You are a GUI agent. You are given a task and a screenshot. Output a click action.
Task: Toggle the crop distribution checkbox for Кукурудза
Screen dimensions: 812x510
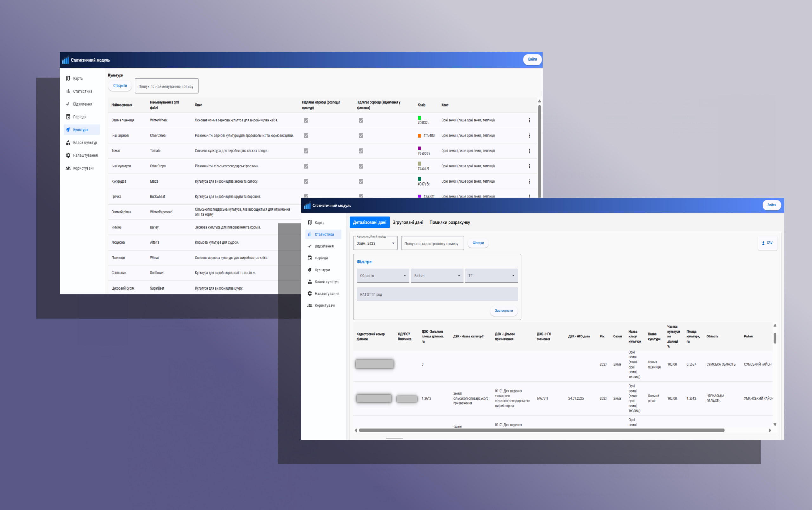(x=306, y=181)
